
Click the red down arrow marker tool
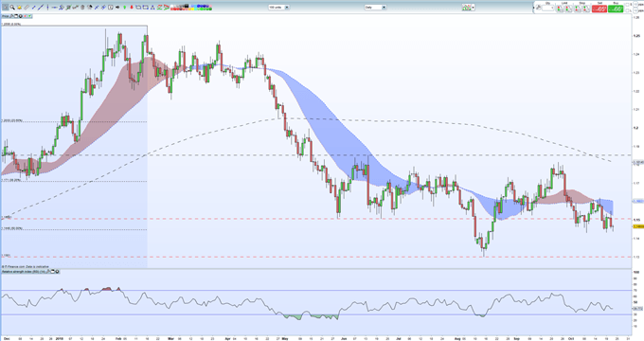click(x=132, y=7)
